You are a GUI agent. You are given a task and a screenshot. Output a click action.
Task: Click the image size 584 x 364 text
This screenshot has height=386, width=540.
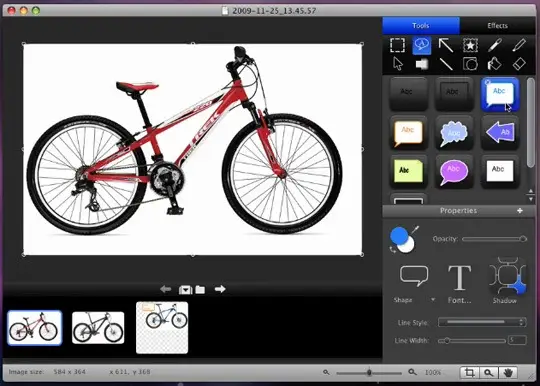(70, 372)
